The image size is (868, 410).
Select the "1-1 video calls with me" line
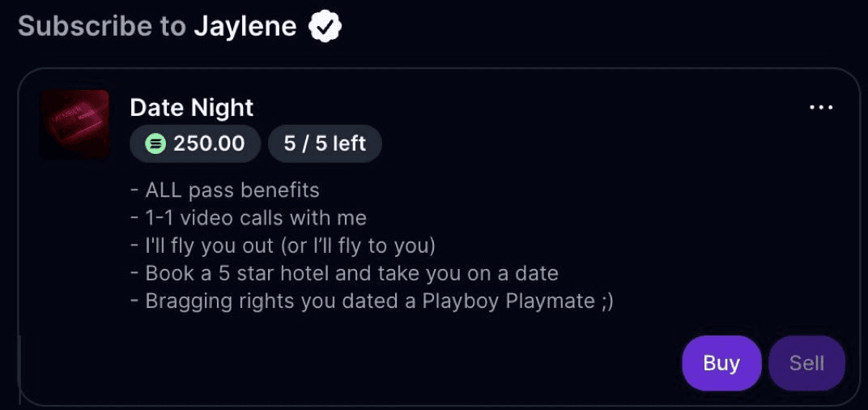(x=255, y=218)
